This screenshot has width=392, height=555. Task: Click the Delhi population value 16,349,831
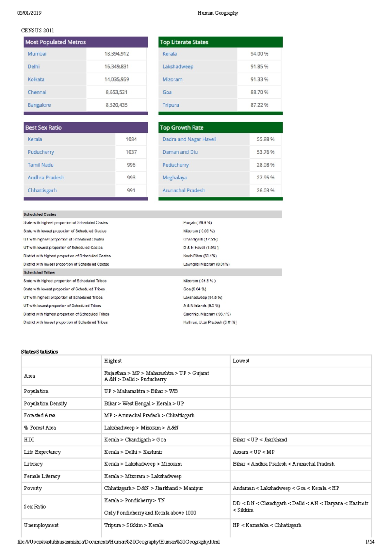[x=117, y=67]
